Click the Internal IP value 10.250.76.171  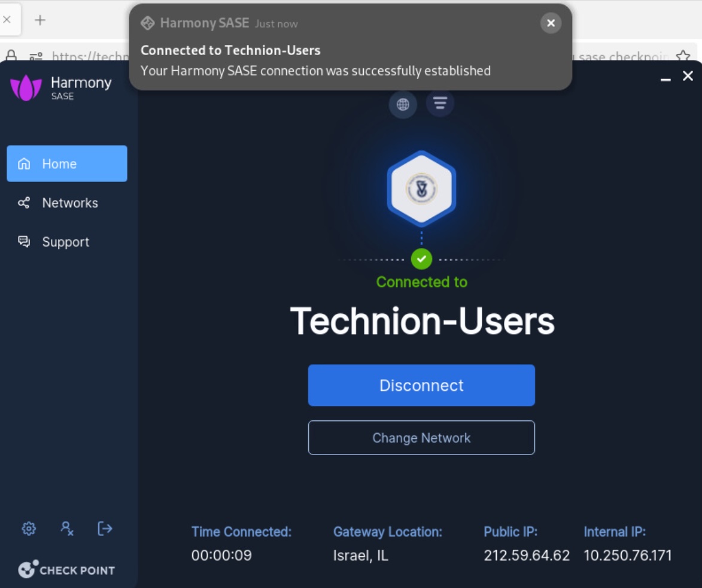[x=628, y=555]
